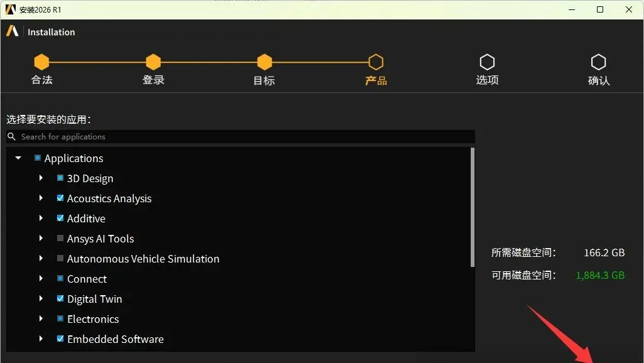Click the 选项 step hexagon icon
644x363 pixels.
[x=487, y=62]
